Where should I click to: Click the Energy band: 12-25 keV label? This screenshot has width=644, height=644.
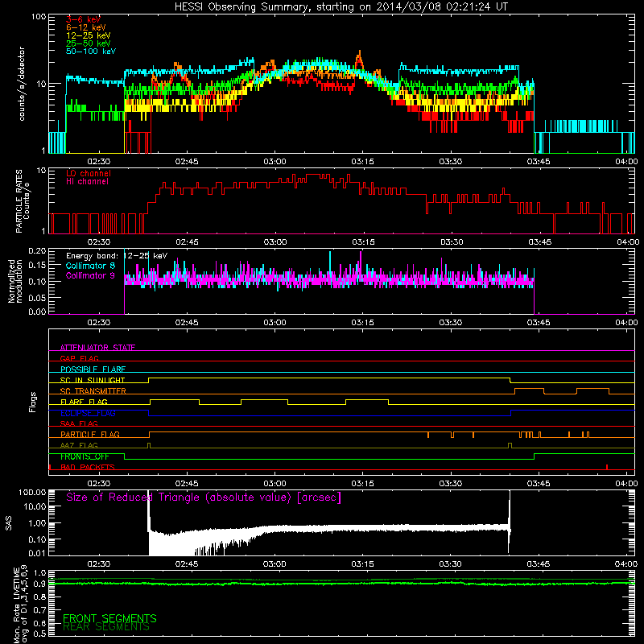pos(117,256)
